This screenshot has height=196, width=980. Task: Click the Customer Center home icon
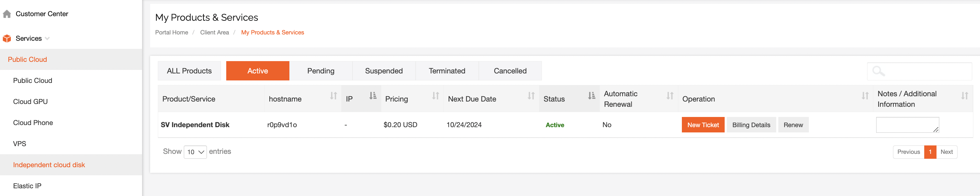coord(7,14)
